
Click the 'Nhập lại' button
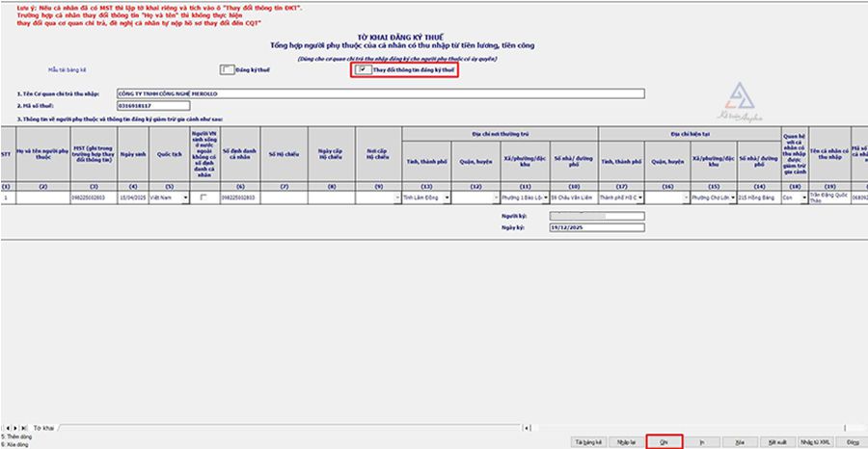click(626, 441)
